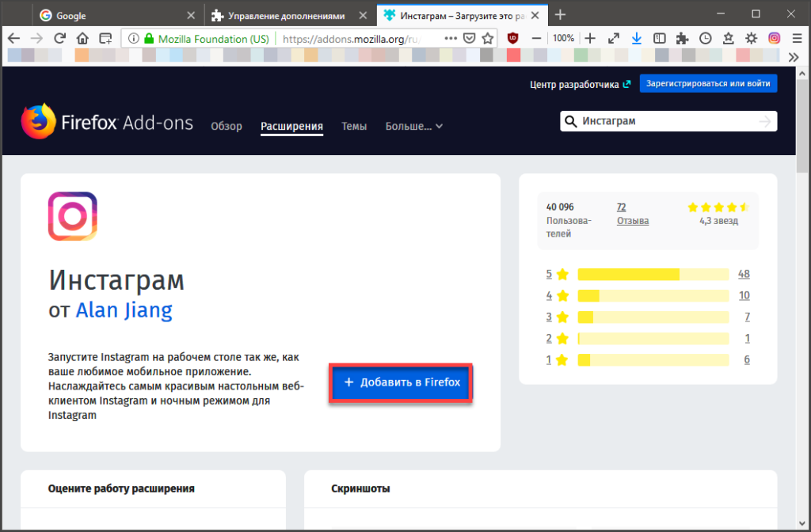Open the Firefox hamburger menu
Viewport: 811px width, 532px height.
(797, 38)
